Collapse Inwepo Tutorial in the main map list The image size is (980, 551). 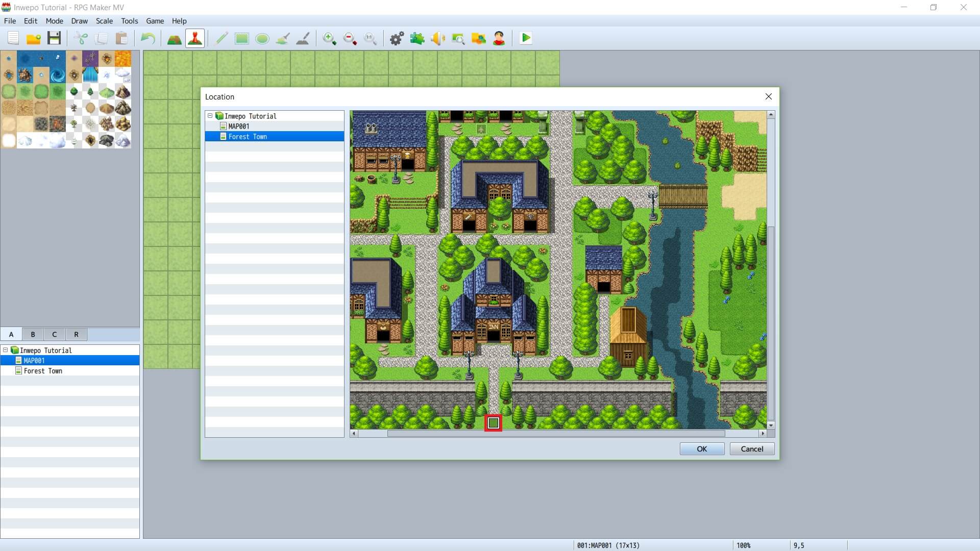(5, 350)
